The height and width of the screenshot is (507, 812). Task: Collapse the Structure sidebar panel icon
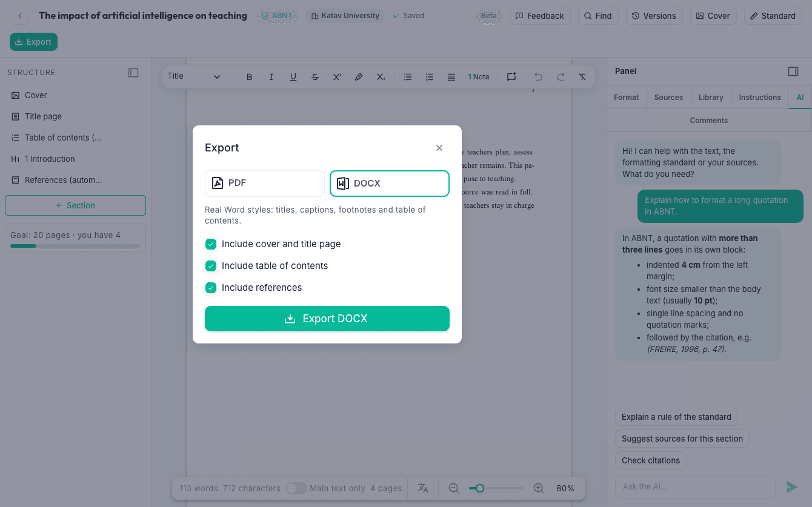click(x=133, y=73)
